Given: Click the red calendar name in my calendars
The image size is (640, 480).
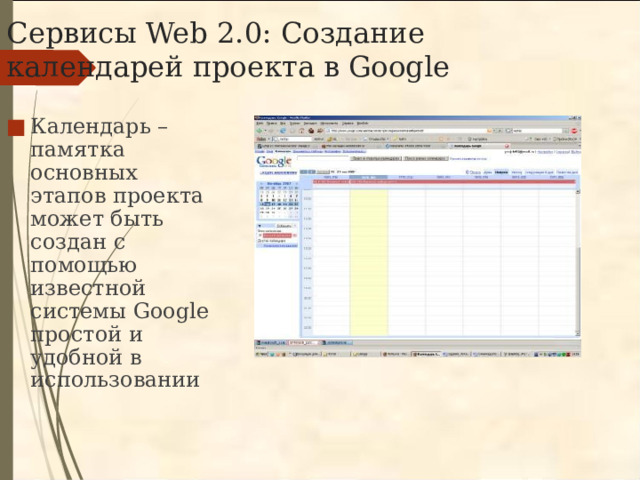Looking at the screenshot, I should (x=278, y=236).
